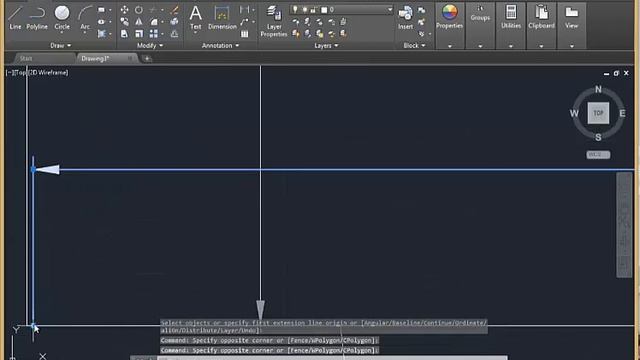
Task: Toggle layer 0 freeze sun icon
Action: pyautogui.click(x=304, y=9)
